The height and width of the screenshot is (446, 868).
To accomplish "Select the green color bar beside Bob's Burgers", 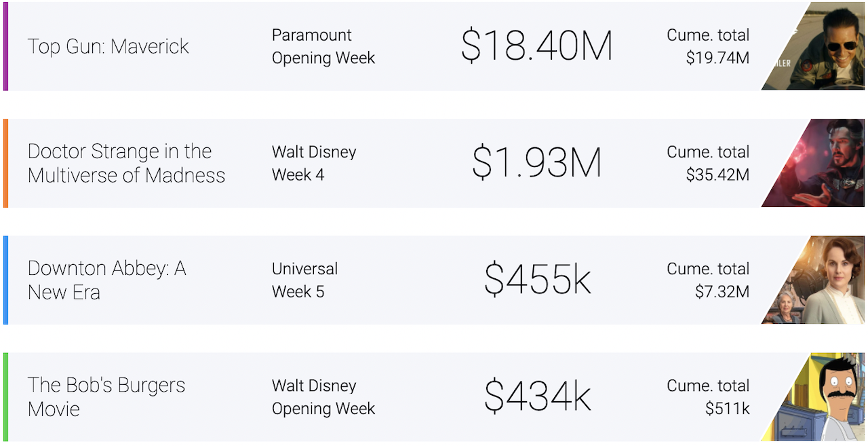I will coord(5,396).
